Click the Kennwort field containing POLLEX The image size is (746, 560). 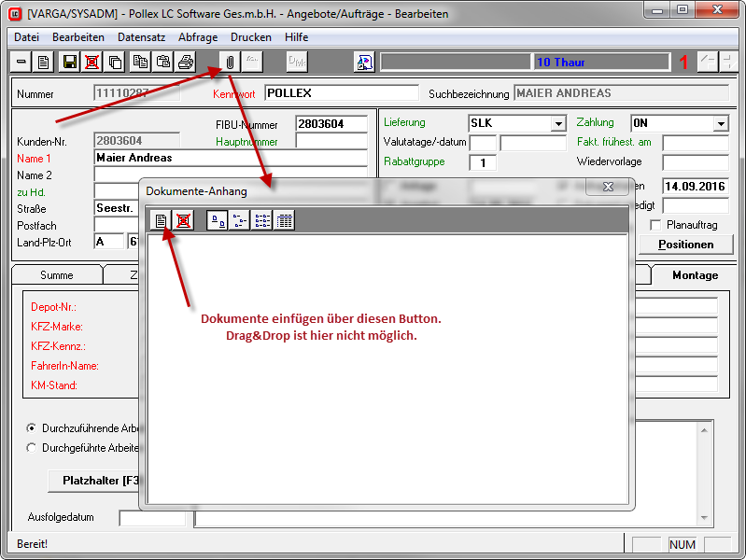[341, 93]
